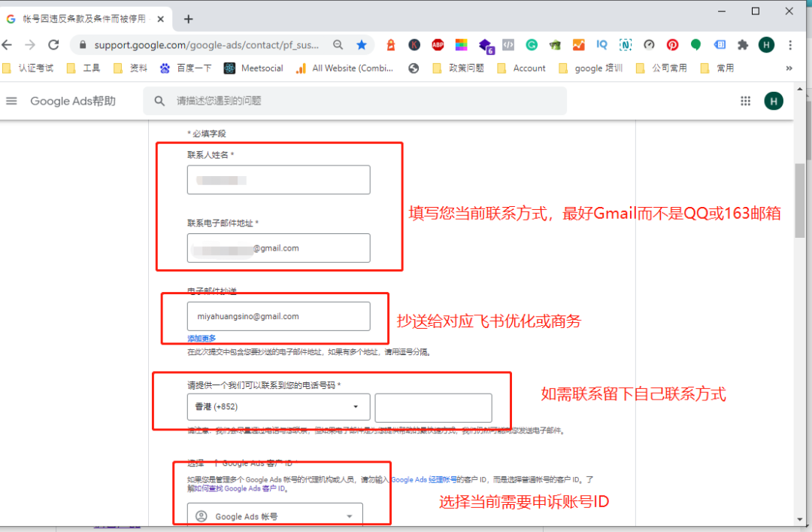812x532 pixels.
Task: Click the 百度一下 bookmark
Action: pyautogui.click(x=186, y=68)
